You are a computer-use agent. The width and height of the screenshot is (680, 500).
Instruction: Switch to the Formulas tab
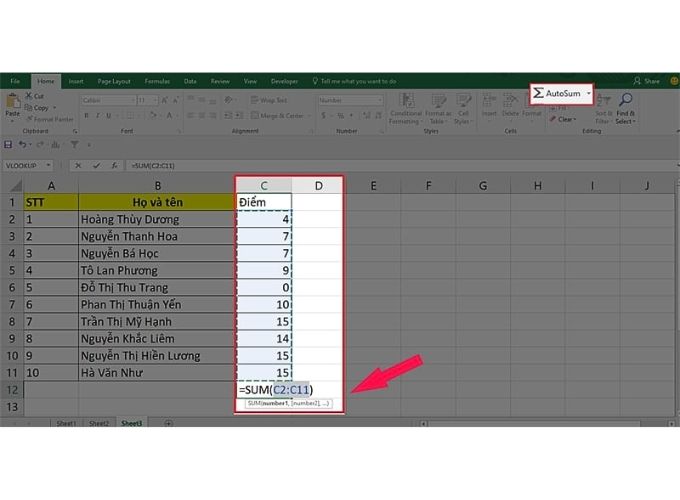pos(157,81)
